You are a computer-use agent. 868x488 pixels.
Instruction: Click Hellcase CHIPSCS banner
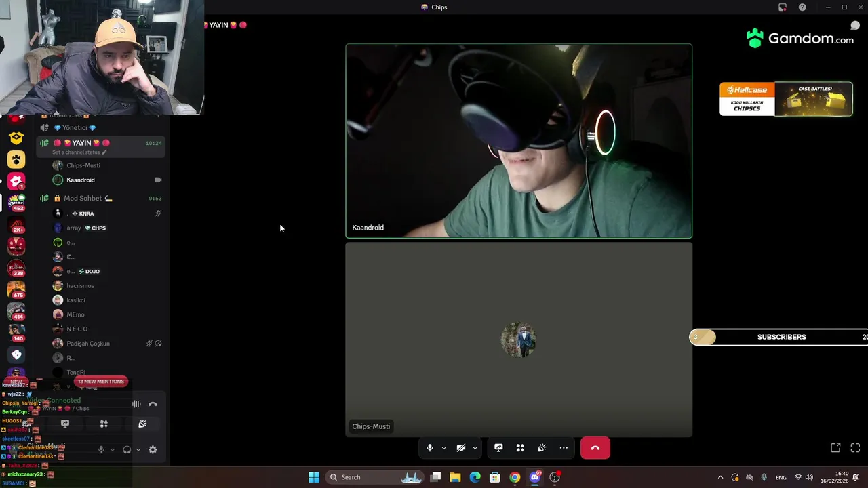coord(786,99)
